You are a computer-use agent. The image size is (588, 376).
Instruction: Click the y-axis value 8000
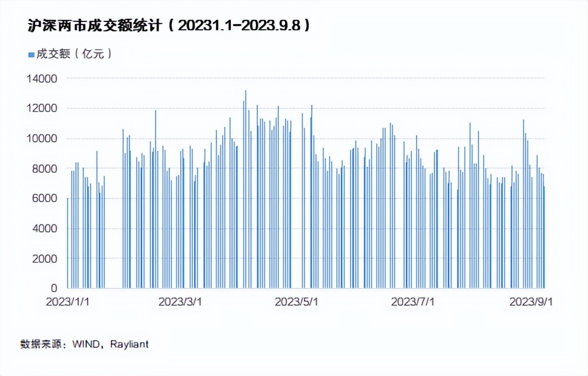click(45, 169)
